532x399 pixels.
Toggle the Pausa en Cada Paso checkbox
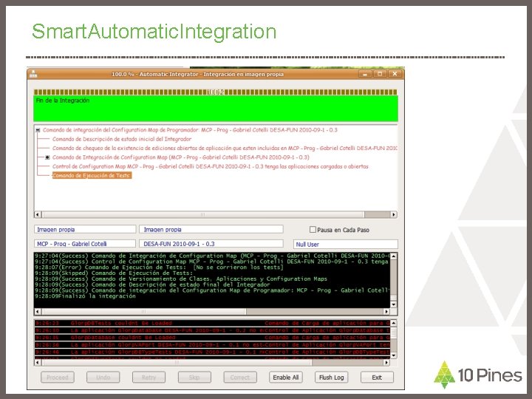coord(313,230)
